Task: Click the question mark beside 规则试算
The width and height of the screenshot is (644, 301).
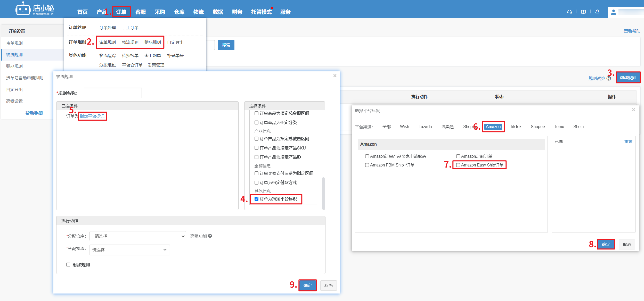Action: click(x=609, y=78)
